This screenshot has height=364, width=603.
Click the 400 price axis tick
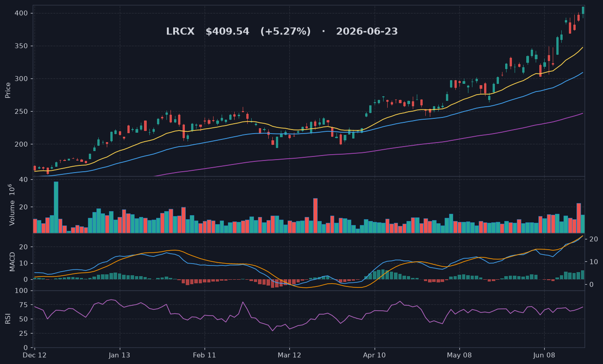[22, 13]
